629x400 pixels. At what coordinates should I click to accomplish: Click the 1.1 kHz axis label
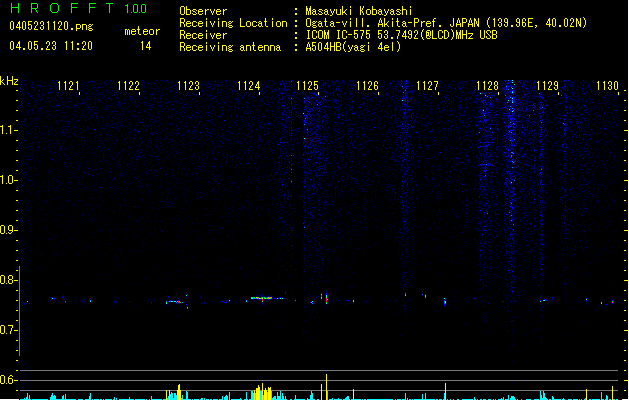(8, 130)
